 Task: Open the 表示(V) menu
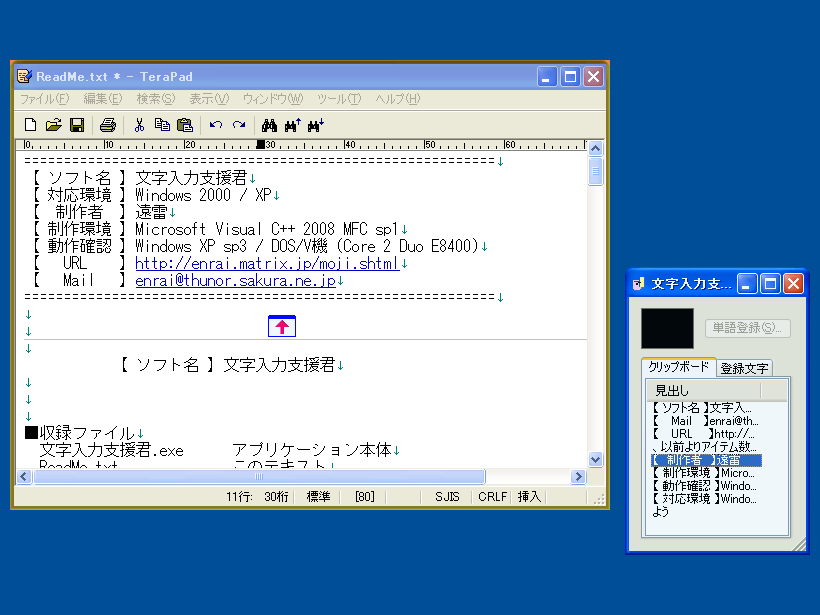click(x=209, y=99)
